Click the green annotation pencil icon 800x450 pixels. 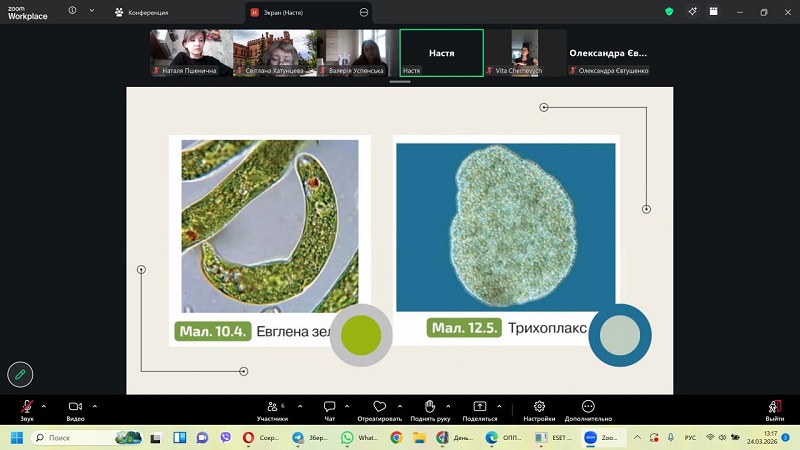click(x=20, y=374)
